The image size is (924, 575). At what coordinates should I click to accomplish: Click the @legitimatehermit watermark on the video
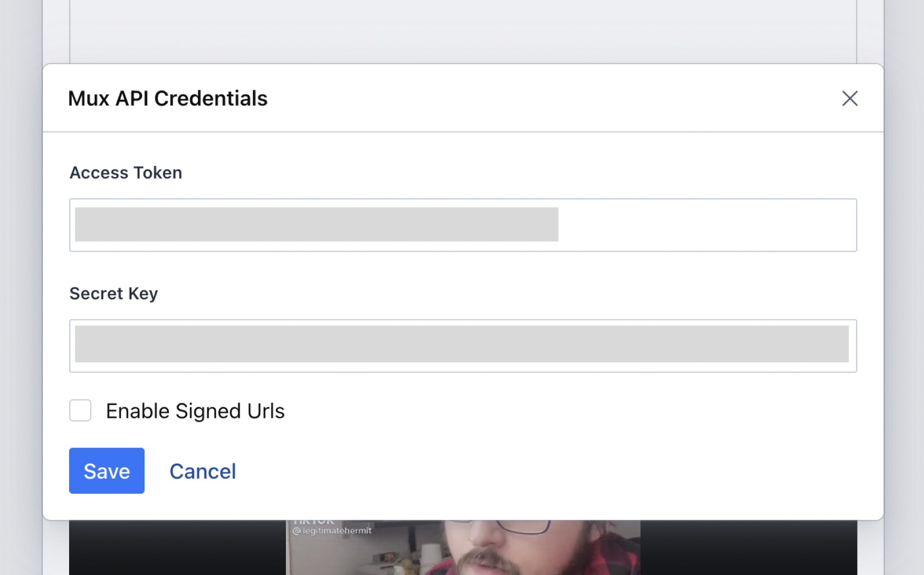tap(332, 531)
